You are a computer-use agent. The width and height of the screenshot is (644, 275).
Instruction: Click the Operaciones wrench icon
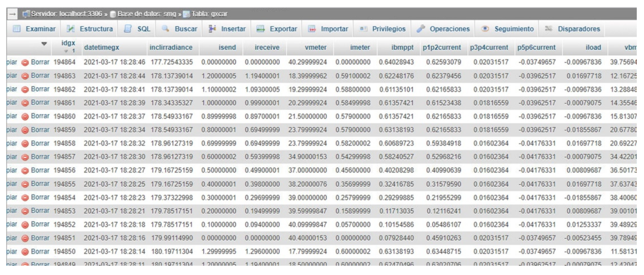pos(421,29)
